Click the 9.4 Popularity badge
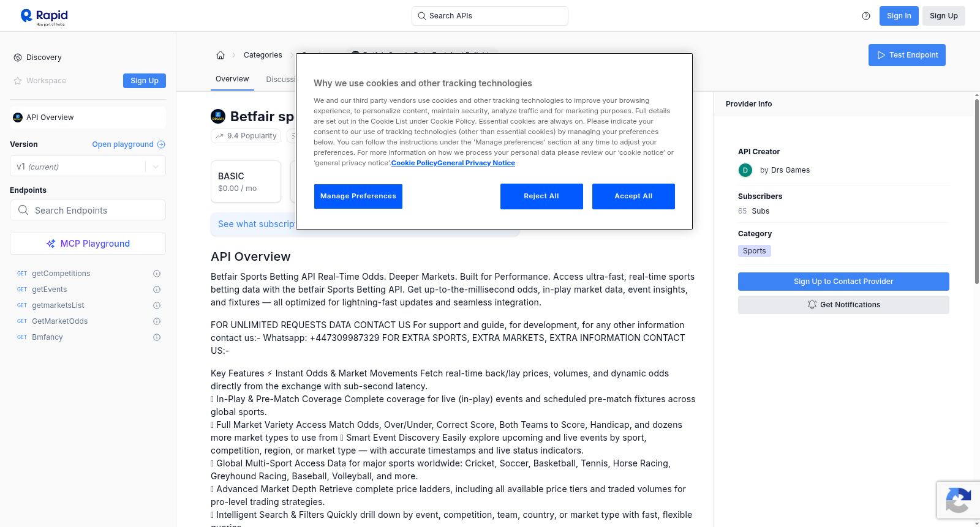Viewport: 980px width, 527px height. [x=246, y=136]
